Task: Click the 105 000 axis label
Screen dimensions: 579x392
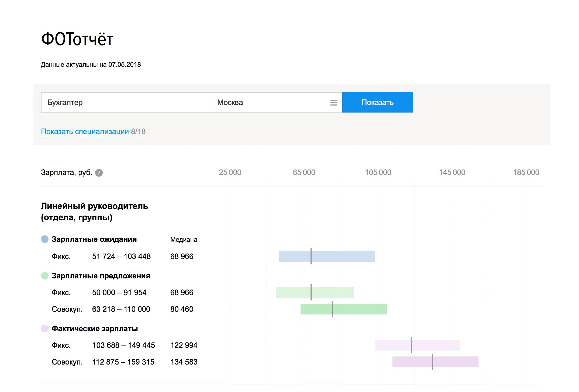Action: click(378, 172)
